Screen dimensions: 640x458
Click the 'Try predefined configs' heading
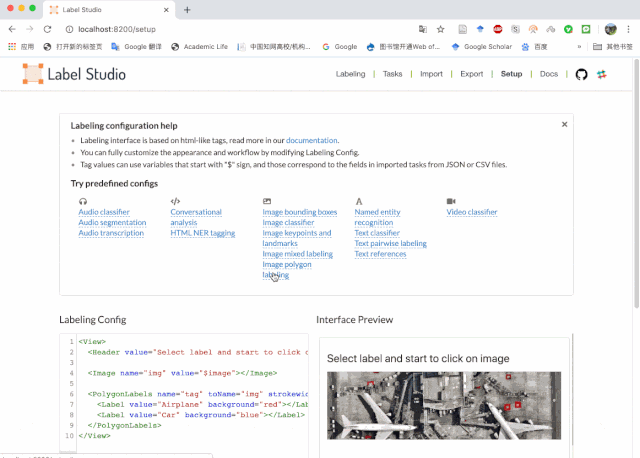pos(114,183)
